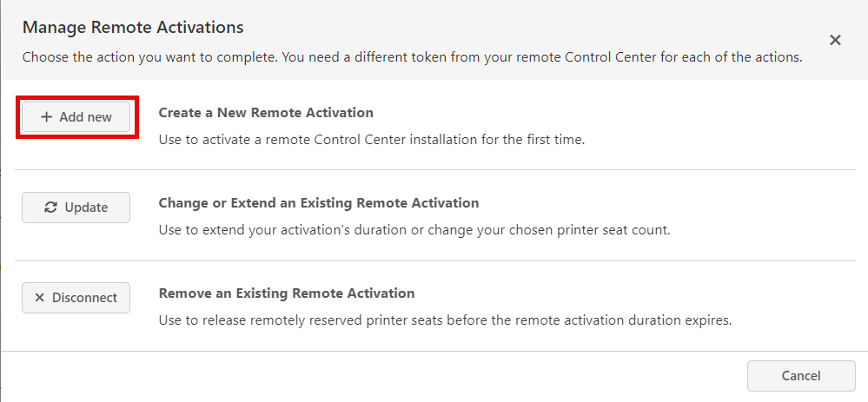
Task: Cancel the remote activation dialog
Action: 800,376
